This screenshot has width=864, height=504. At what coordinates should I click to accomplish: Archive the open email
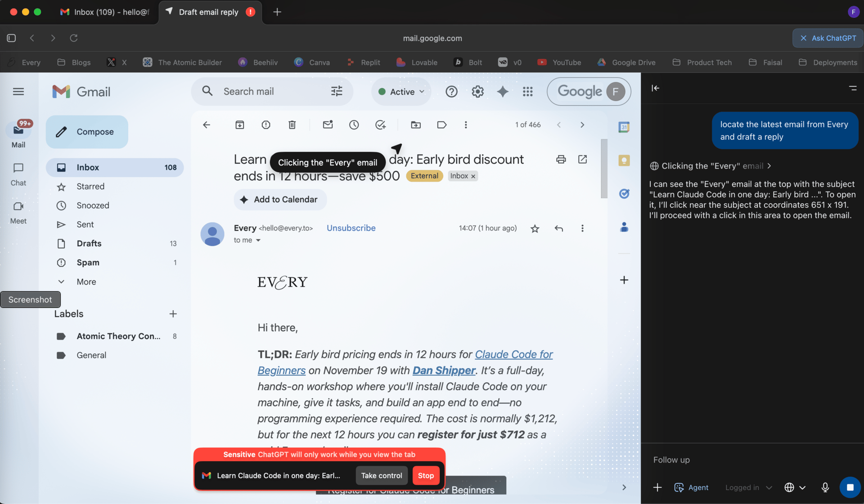coord(240,125)
